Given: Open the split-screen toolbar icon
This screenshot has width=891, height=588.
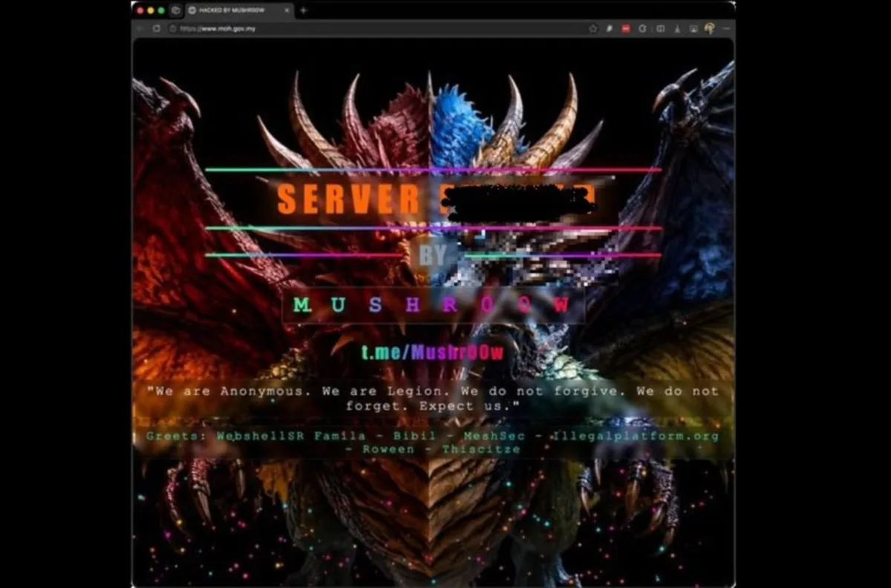Looking at the screenshot, I should click(660, 28).
